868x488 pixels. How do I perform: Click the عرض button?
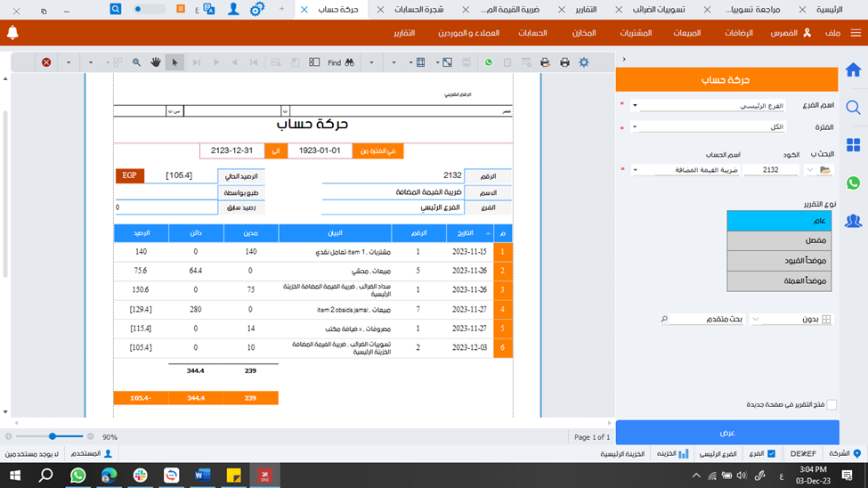click(726, 433)
